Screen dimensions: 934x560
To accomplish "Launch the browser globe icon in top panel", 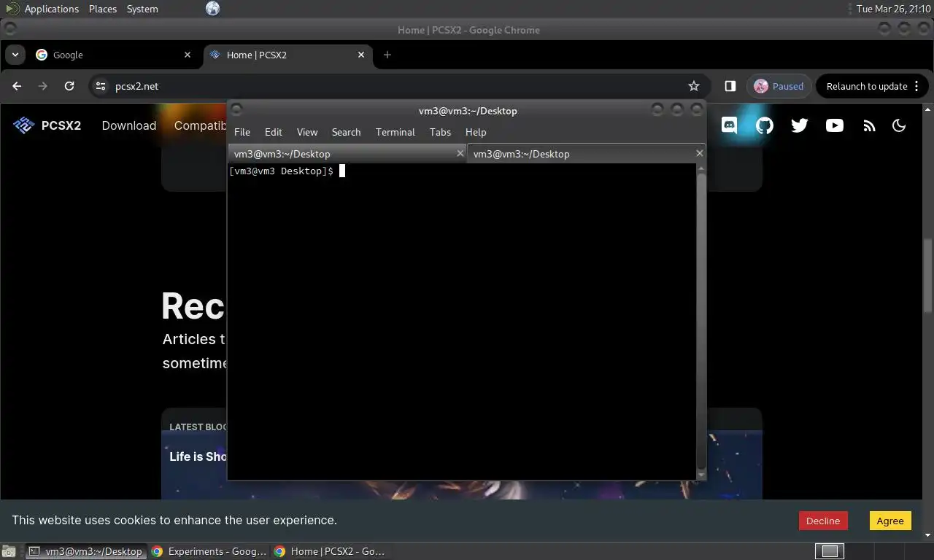I will click(212, 9).
